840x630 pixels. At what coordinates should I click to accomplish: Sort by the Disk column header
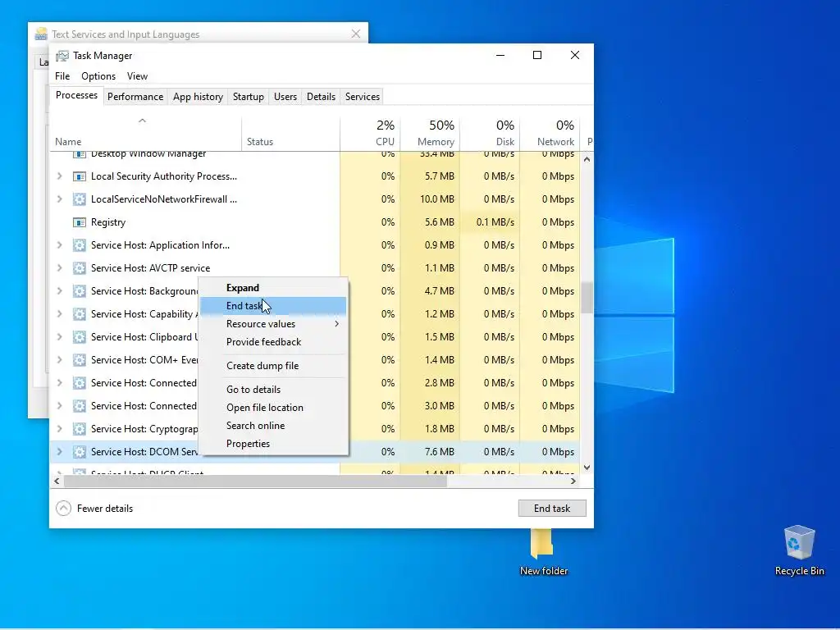point(491,134)
